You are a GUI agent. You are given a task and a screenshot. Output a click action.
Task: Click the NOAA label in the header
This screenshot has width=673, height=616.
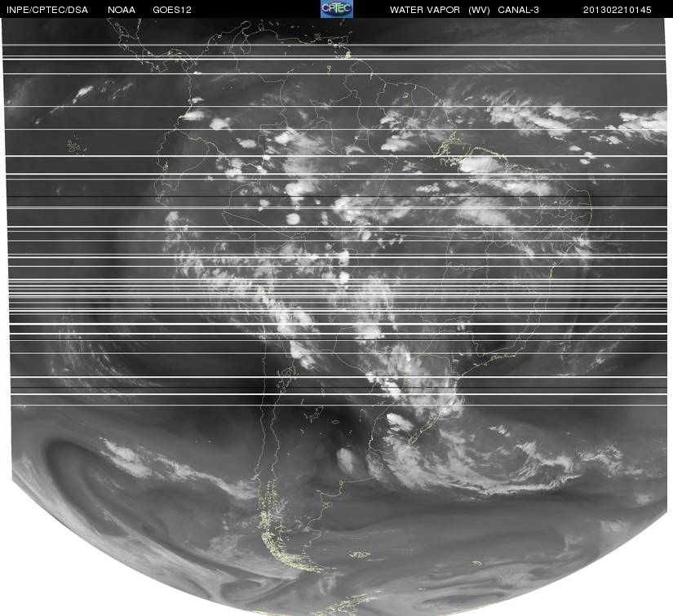coord(122,10)
